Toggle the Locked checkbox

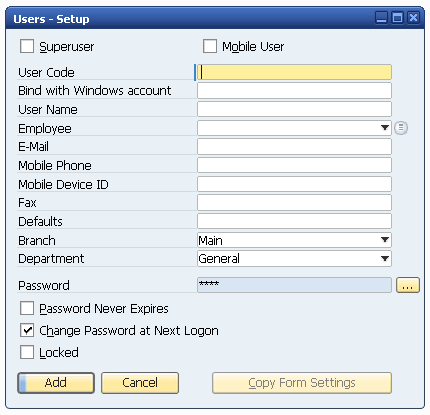coord(27,352)
